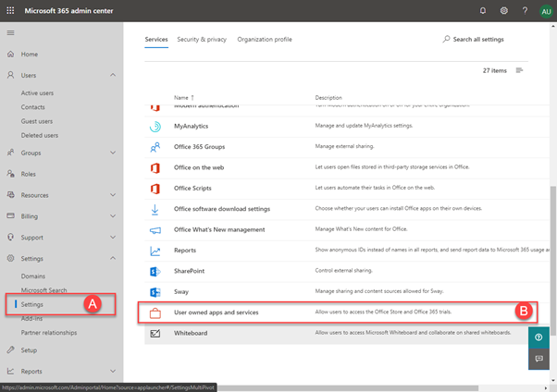The height and width of the screenshot is (392, 557).
Task: Open Domains under Settings
Action: [33, 276]
